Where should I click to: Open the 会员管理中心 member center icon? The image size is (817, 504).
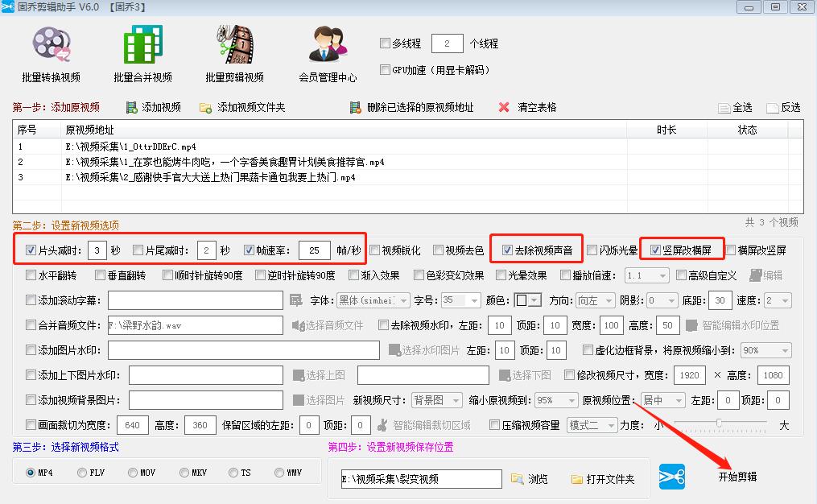tap(327, 44)
